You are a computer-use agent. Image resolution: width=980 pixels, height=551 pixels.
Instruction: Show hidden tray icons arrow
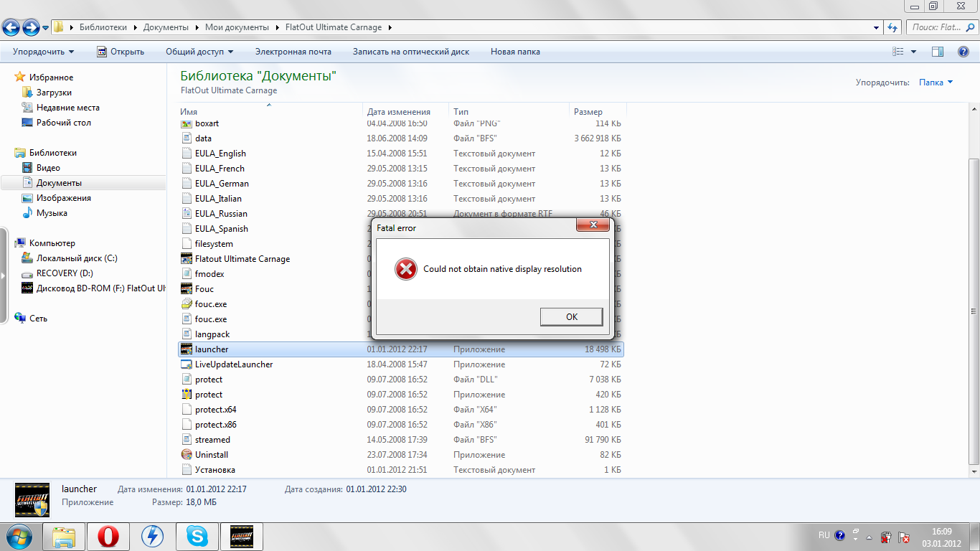870,537
